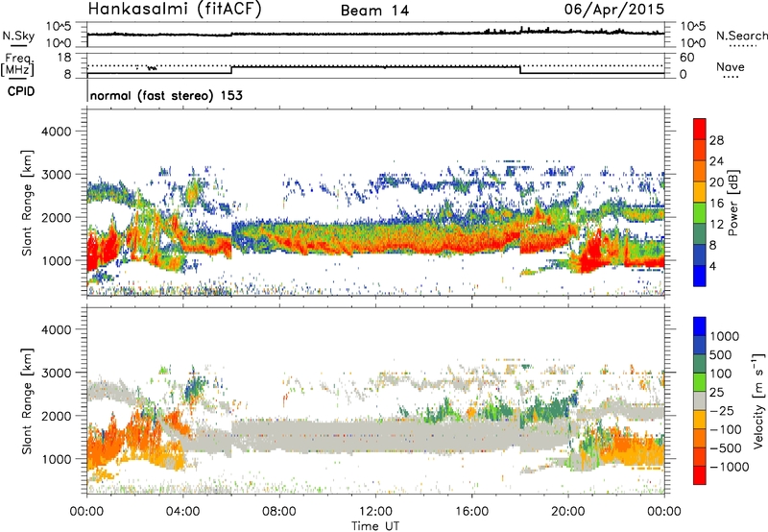
Task: Click the 'Freq. [MHz]' axis label
Action: [17, 65]
